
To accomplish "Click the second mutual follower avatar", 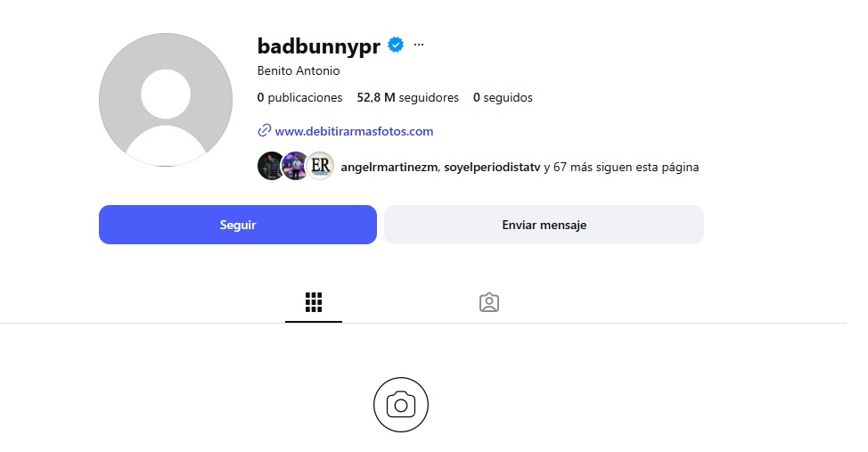I will tap(295, 166).
